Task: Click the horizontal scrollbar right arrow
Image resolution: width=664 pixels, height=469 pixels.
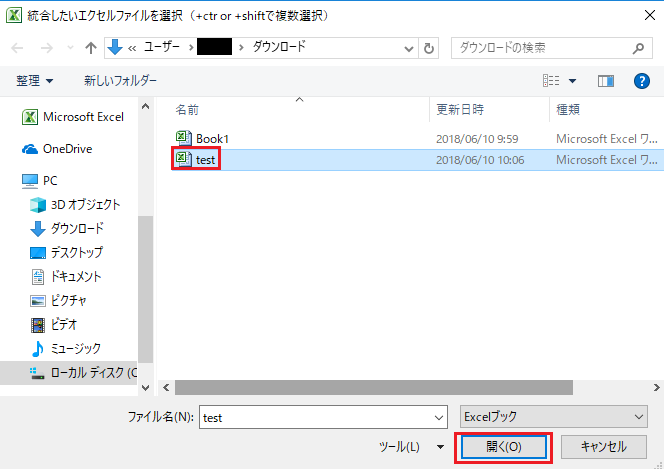Action: [x=656, y=387]
